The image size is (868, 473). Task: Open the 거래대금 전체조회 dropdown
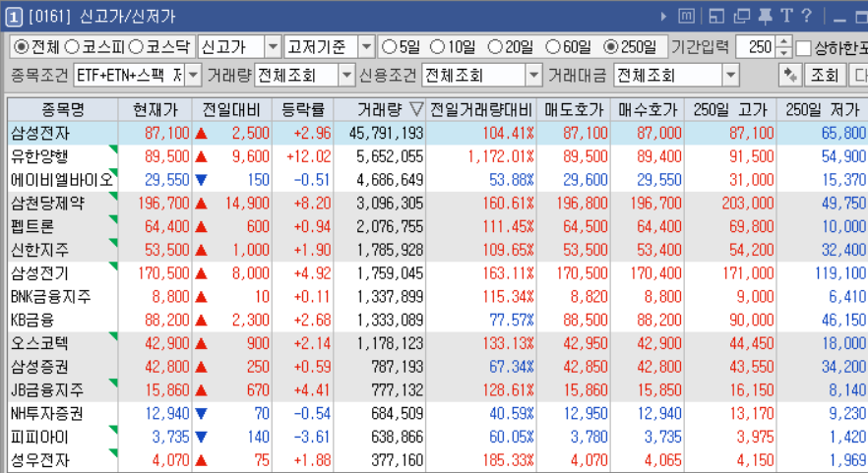coord(730,76)
